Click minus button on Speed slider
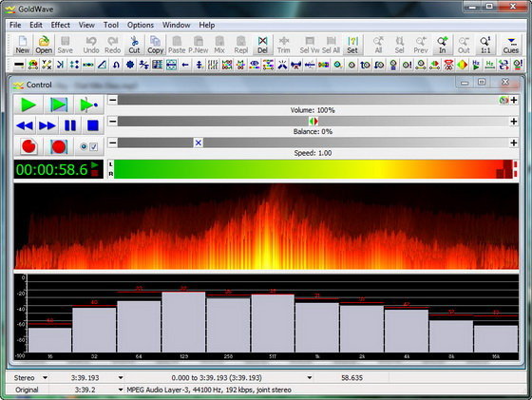Viewport: 532px width, 400px height. click(113, 143)
